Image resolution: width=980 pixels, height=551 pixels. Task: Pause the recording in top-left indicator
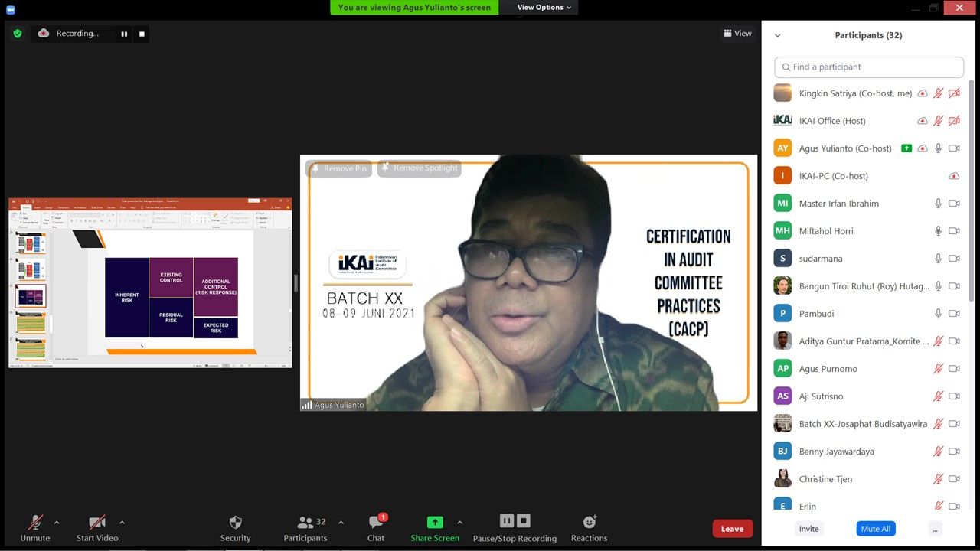124,34
